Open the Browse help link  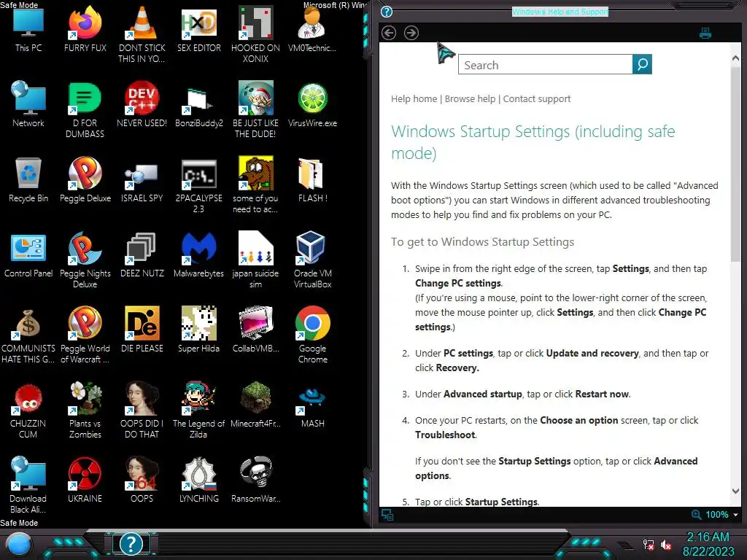coord(470,98)
